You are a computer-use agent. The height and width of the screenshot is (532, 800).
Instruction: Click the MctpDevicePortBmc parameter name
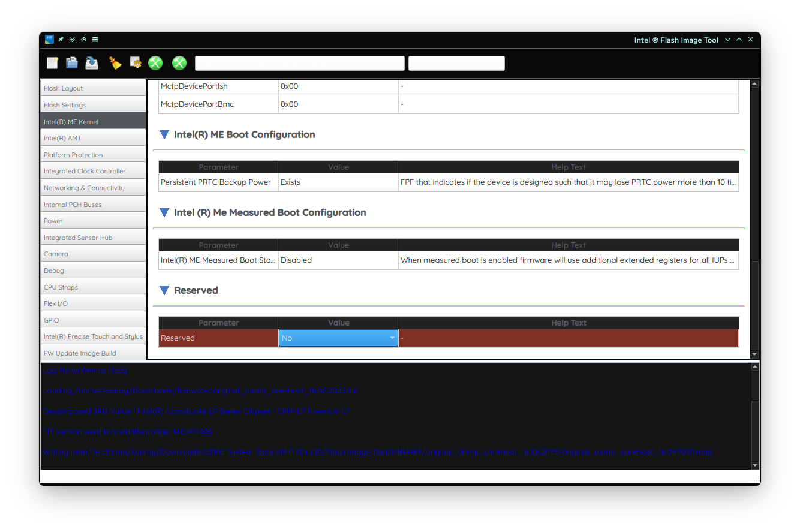(218, 104)
